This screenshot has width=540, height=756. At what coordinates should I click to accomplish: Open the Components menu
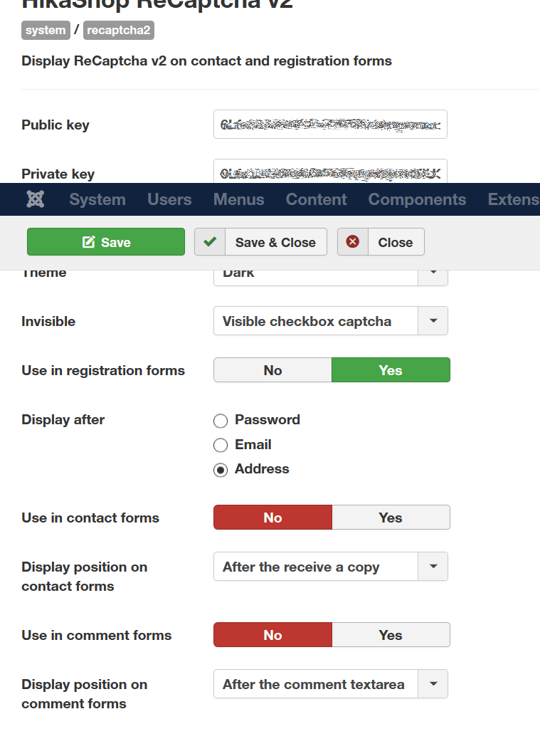pos(417,199)
